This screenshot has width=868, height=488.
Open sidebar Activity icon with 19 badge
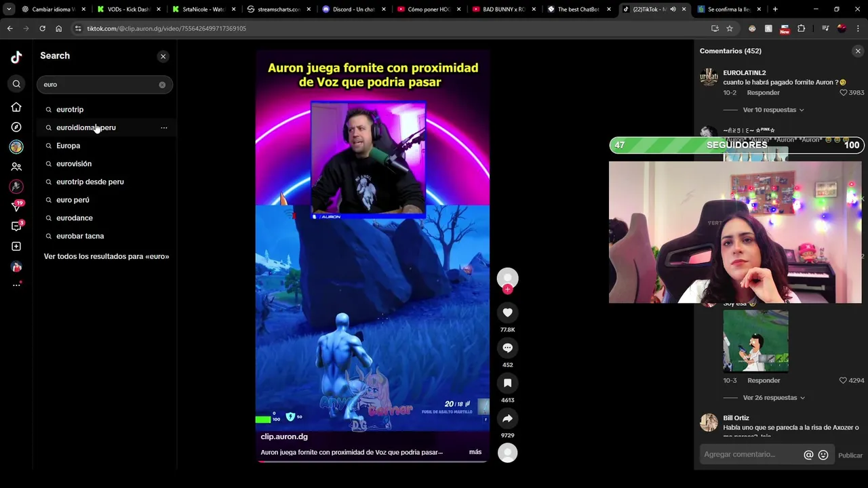pos(16,206)
